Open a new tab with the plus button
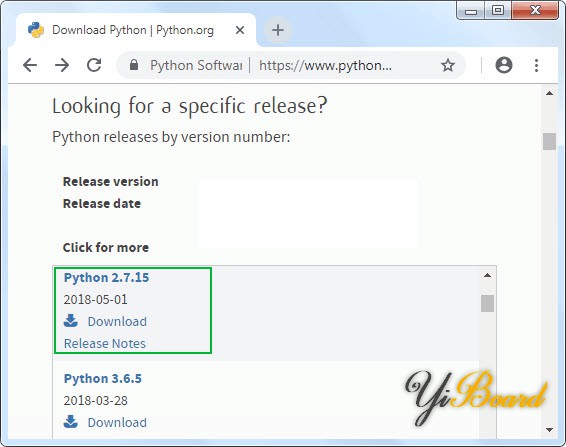The height and width of the screenshot is (447, 566). point(277,30)
